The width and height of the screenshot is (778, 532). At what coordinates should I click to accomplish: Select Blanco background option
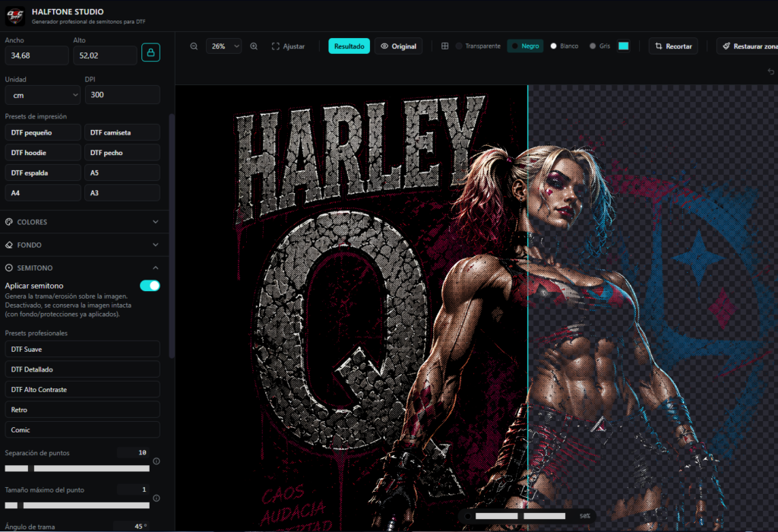(x=565, y=46)
